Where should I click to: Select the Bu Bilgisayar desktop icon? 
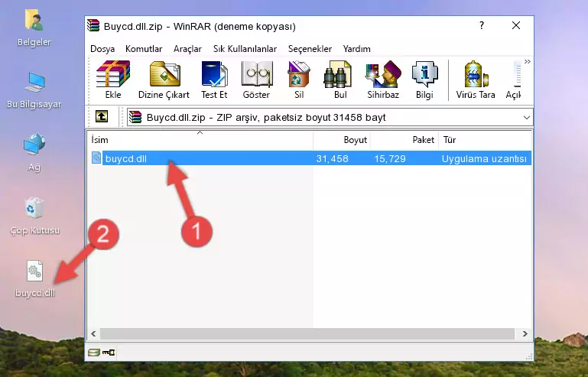coord(34,90)
